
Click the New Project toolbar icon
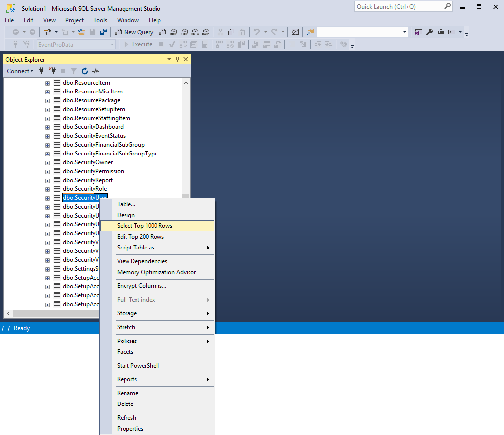click(x=48, y=32)
